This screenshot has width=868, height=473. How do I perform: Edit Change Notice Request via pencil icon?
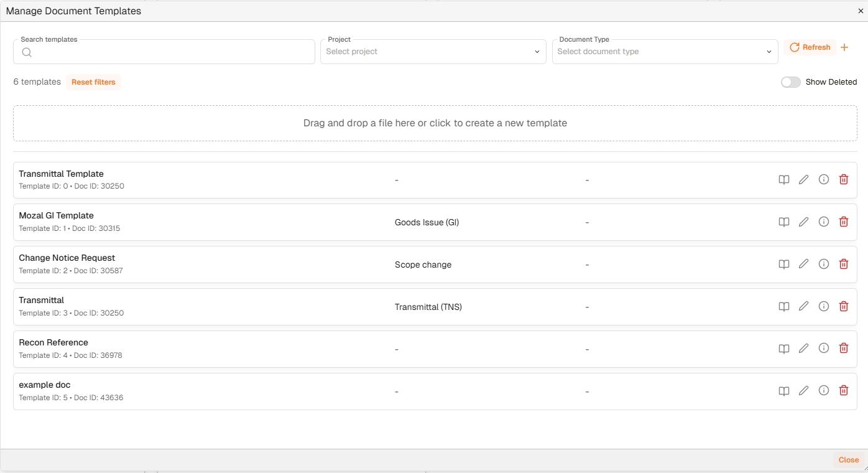[804, 265]
